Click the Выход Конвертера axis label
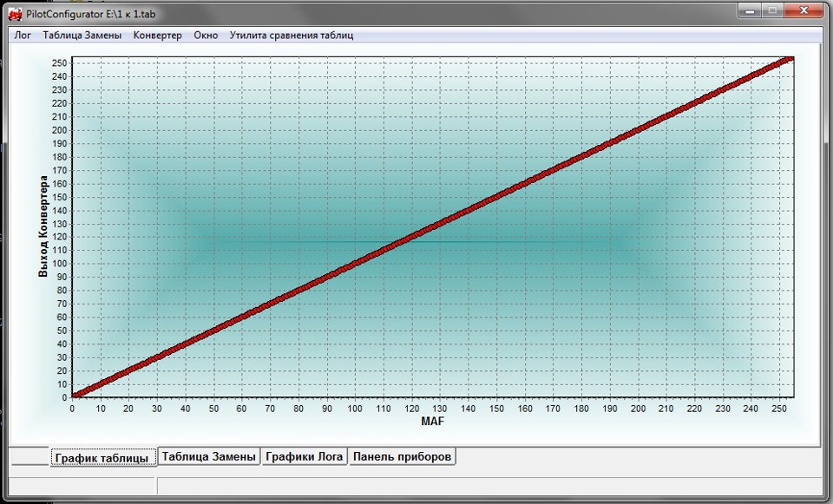 pyautogui.click(x=43, y=226)
